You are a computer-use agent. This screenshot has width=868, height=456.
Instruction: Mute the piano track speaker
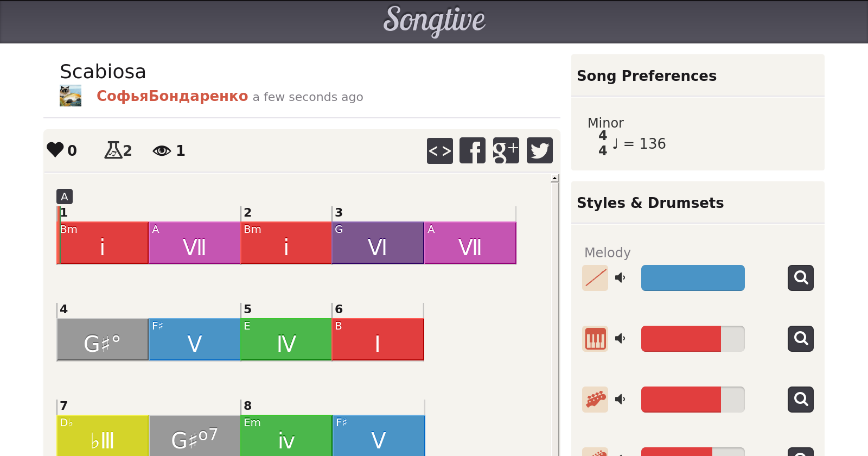620,339
